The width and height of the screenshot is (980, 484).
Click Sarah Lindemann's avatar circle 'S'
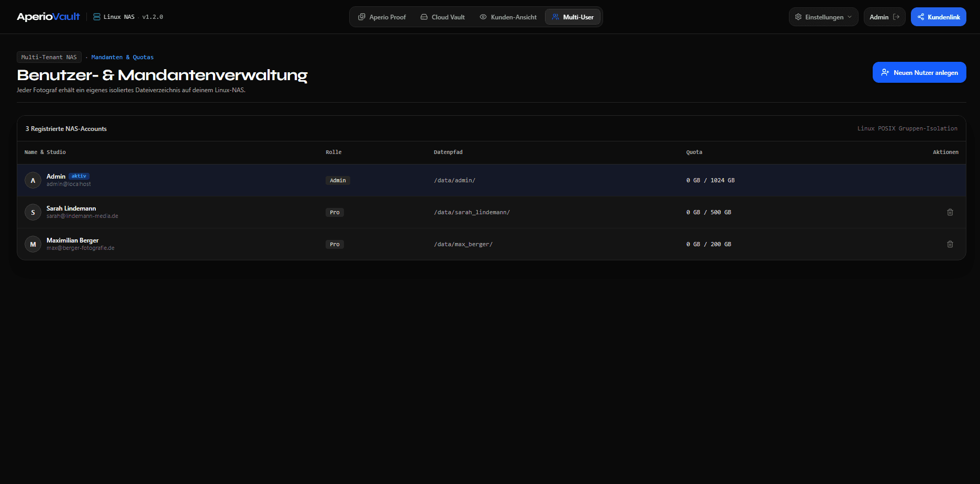point(33,212)
